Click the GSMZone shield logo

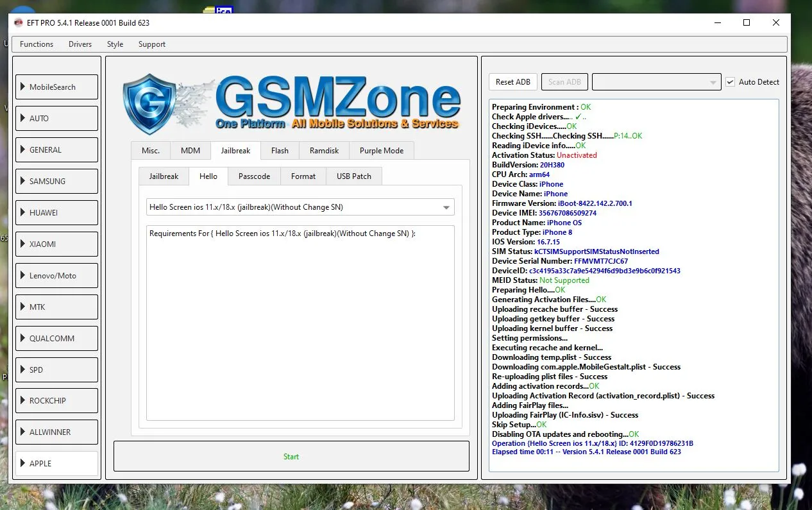pyautogui.click(x=148, y=103)
